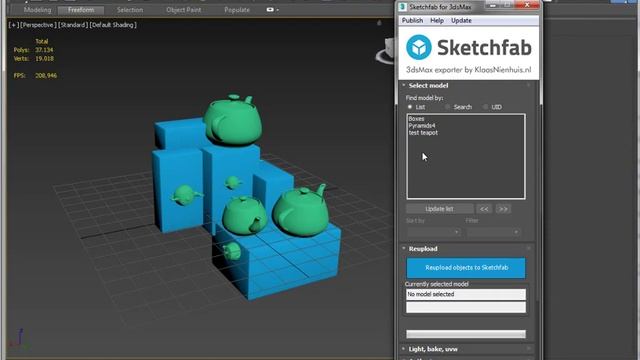Go to previous page with << button

484,209
